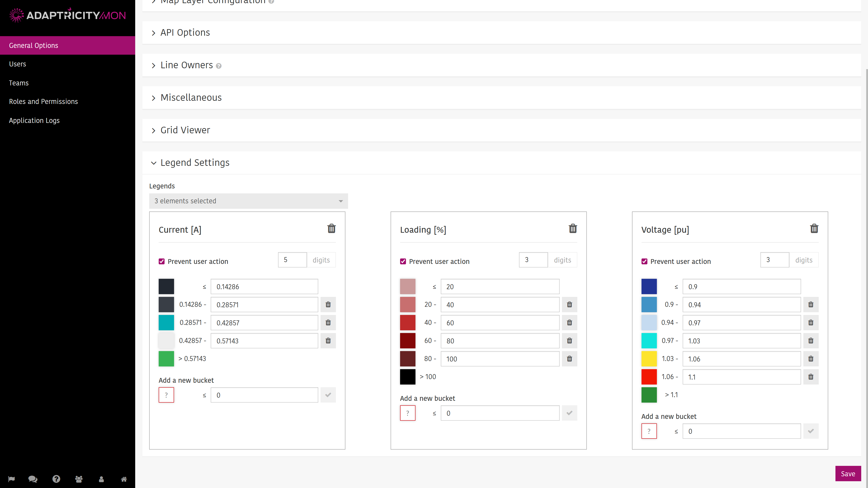Screen dimensions: 868x488
Task: Remove the 0.9 - 0.94 voltage bucket
Action: (811, 305)
